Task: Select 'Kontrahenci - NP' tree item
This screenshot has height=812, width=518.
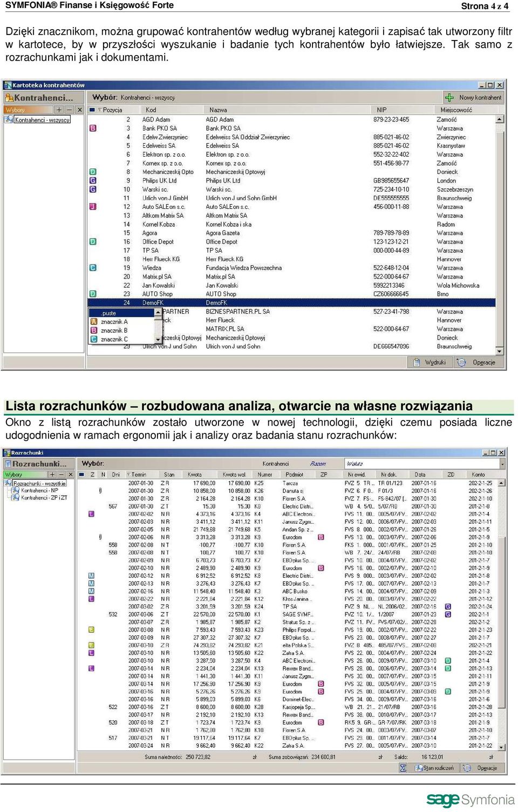Action: coord(39,490)
